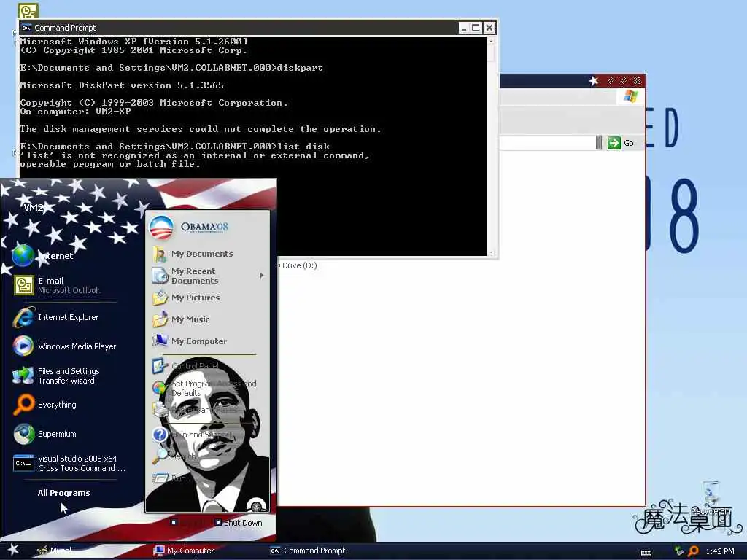Screen dimensions: 747x560
Task: Open My Music folder
Action: click(x=182, y=319)
